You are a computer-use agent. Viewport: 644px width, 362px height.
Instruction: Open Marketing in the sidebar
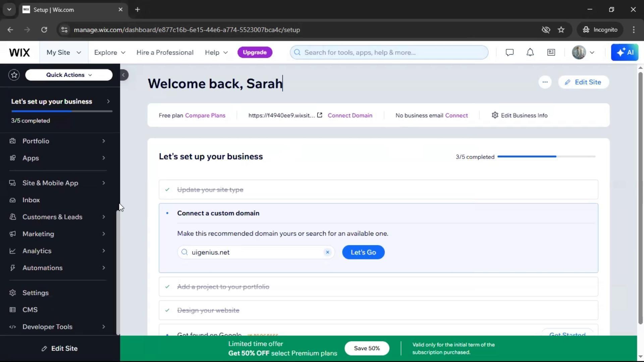pyautogui.click(x=38, y=234)
